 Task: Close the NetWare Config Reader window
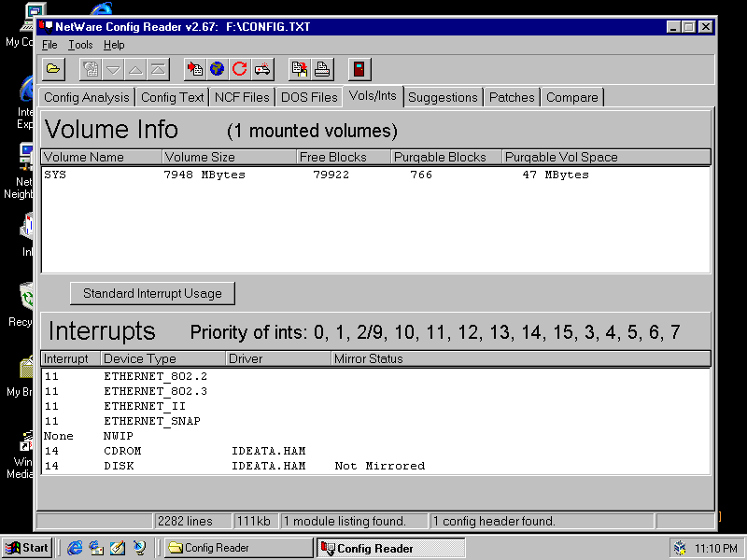point(706,27)
